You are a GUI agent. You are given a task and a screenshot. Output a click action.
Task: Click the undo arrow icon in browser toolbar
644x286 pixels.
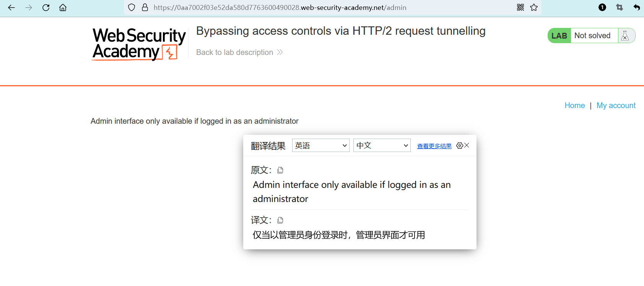point(636,7)
